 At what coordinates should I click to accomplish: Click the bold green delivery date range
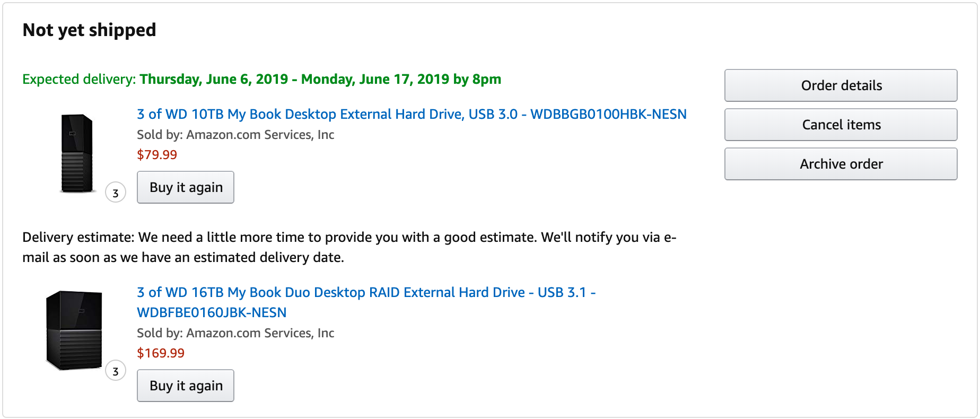(x=320, y=79)
